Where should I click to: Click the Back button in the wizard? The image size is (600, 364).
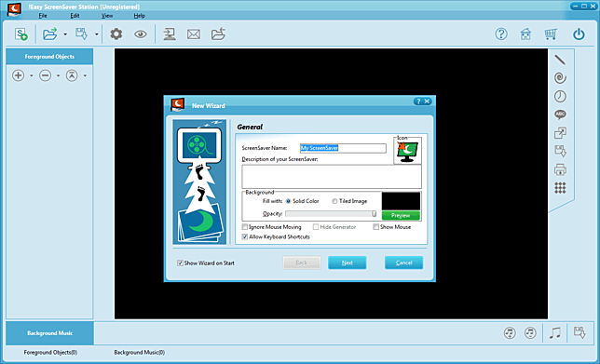pos(302,263)
